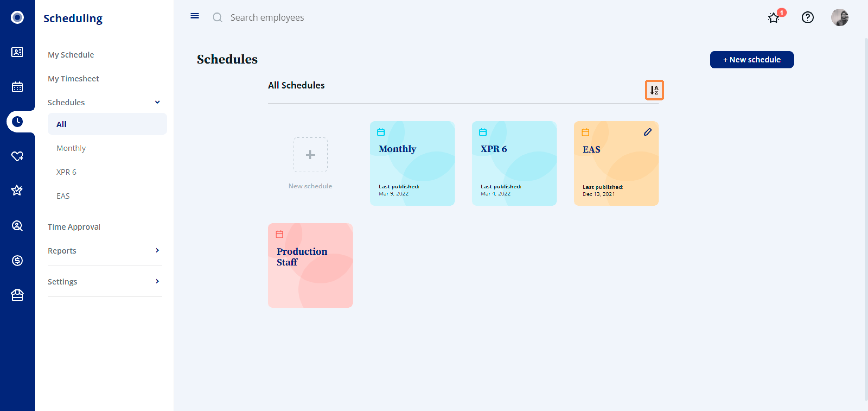Toggle the hamburger menu to collapse sidebar

click(194, 16)
